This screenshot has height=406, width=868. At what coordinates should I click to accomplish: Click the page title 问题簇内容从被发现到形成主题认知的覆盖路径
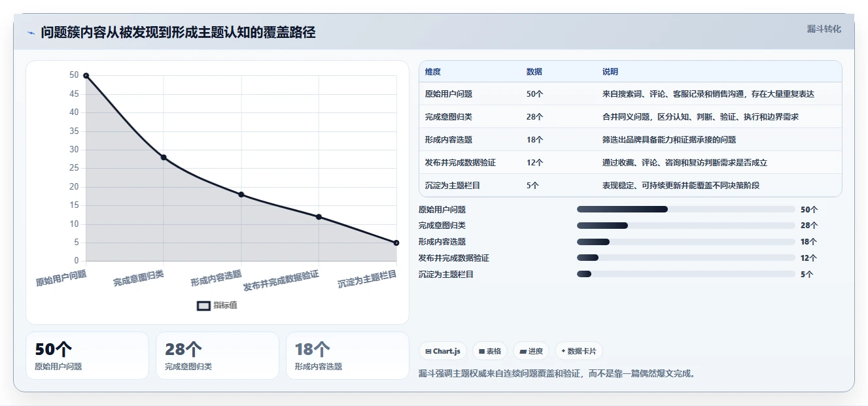(178, 32)
